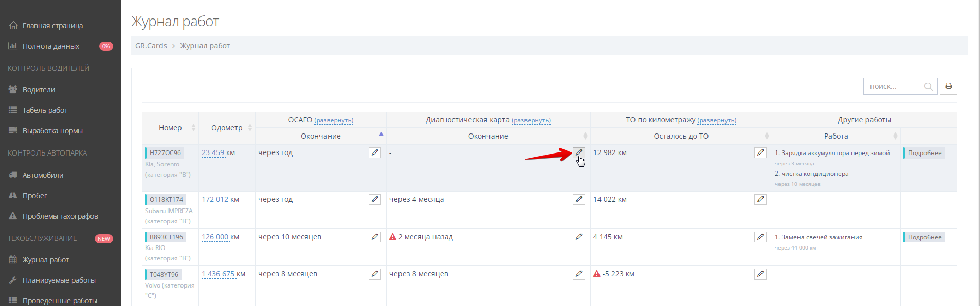Sort table by Одометр column
This screenshot has width=980, height=306.
227,128
